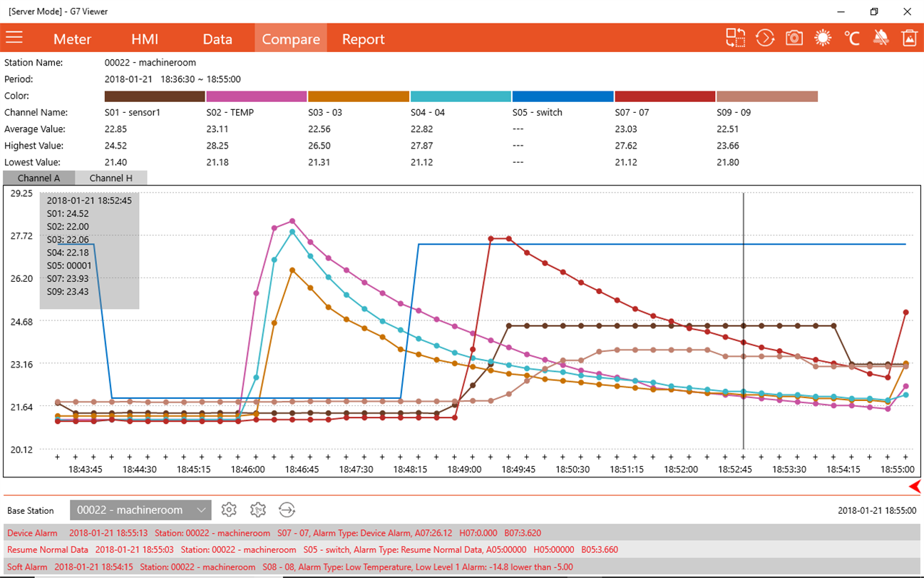Open the Report tab
Image resolution: width=924 pixels, height=578 pixels.
point(363,39)
